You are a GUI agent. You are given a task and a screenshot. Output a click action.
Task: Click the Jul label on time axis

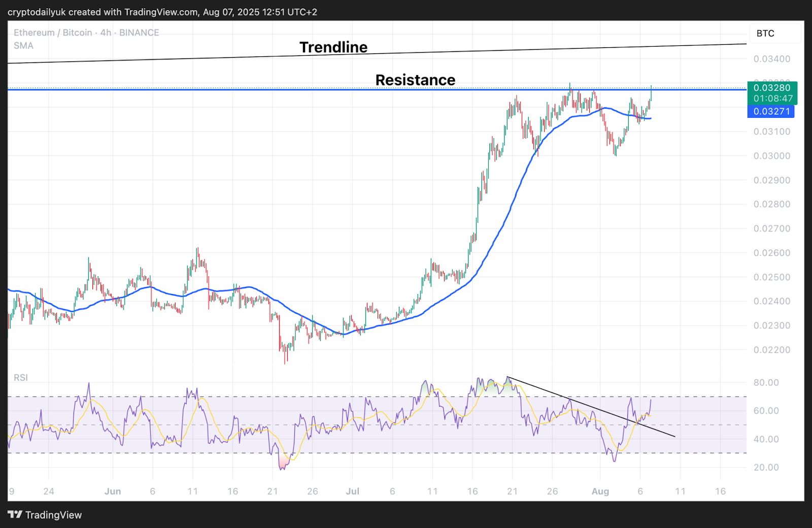352,491
